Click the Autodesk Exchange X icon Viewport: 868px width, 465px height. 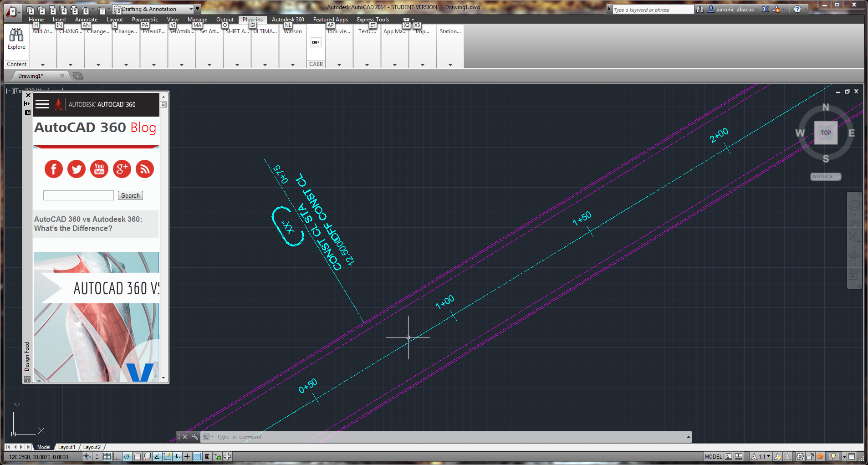[766, 9]
